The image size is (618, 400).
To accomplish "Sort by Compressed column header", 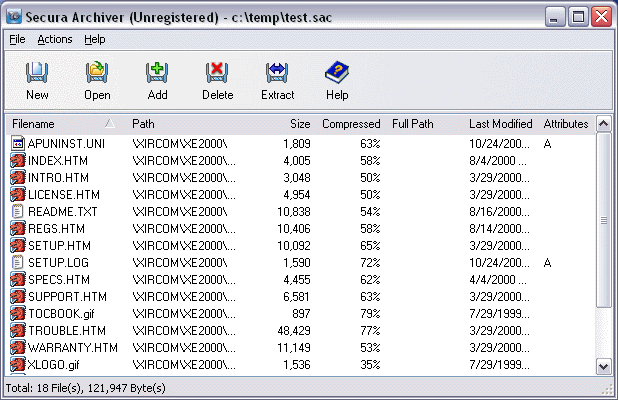I will point(351,124).
